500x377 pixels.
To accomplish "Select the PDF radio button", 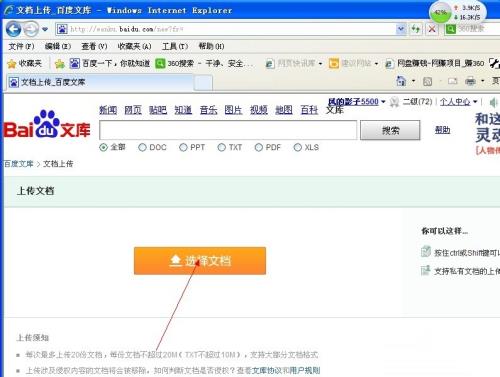I will pyautogui.click(x=259, y=147).
